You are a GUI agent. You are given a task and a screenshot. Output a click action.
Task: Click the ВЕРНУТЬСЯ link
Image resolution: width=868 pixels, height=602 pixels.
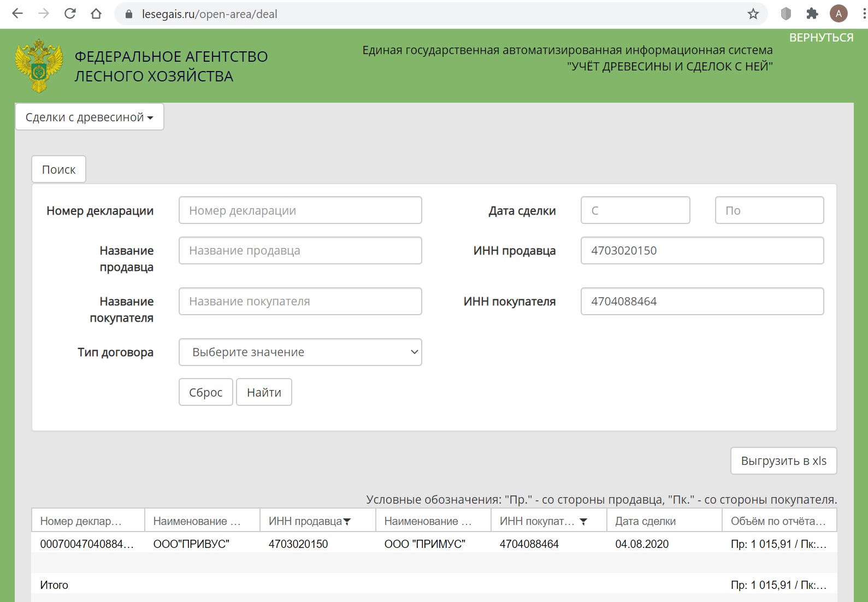tap(821, 38)
